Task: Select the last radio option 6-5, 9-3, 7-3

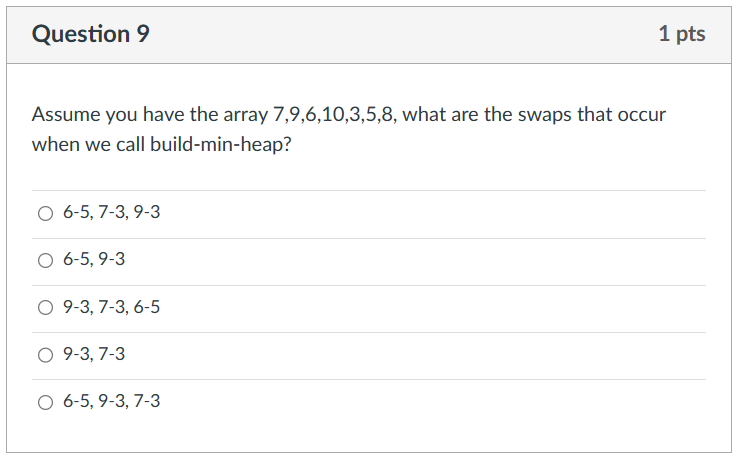Action: [x=46, y=402]
